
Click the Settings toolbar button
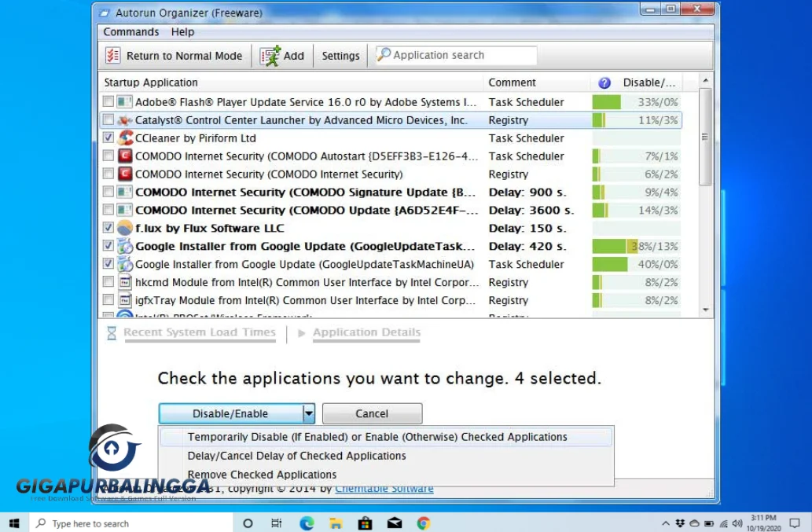click(x=340, y=55)
